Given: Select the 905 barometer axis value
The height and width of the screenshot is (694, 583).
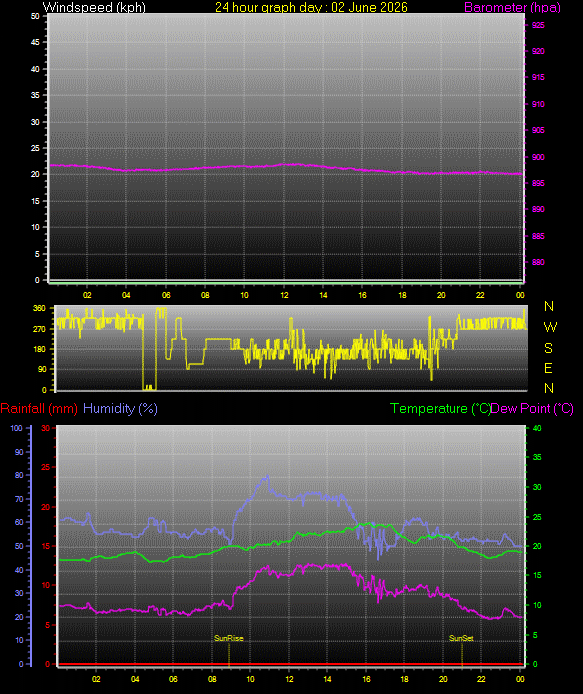Looking at the screenshot, I should (538, 130).
